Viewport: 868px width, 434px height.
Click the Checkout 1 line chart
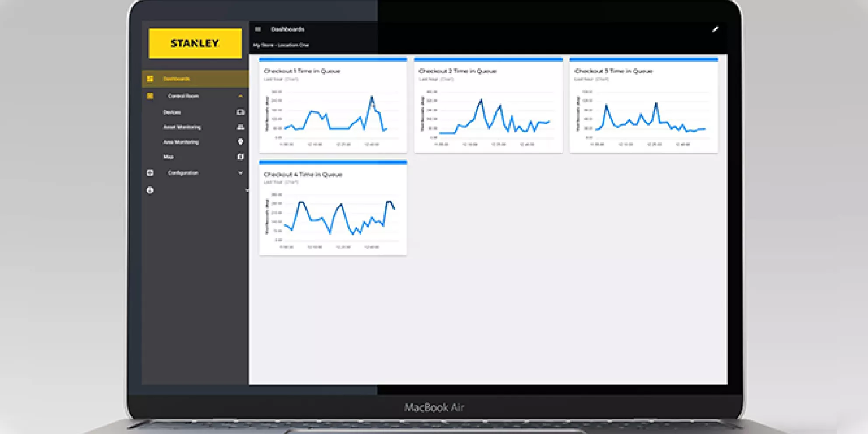pos(333,117)
